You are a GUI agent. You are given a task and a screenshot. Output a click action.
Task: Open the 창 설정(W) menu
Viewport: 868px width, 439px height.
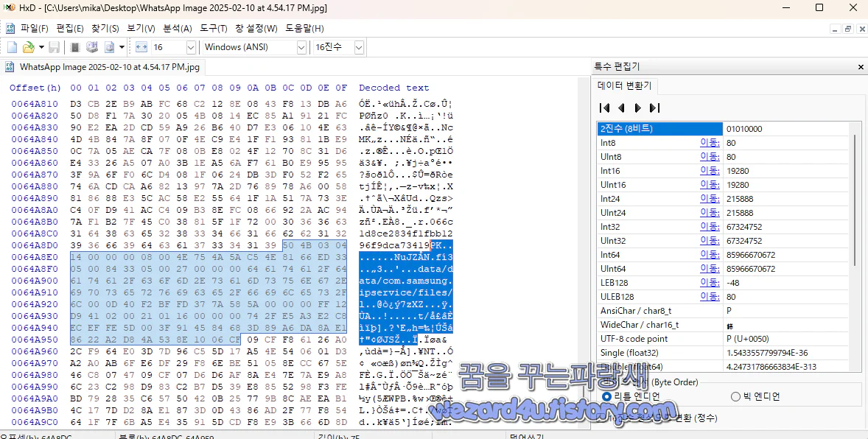click(x=256, y=28)
